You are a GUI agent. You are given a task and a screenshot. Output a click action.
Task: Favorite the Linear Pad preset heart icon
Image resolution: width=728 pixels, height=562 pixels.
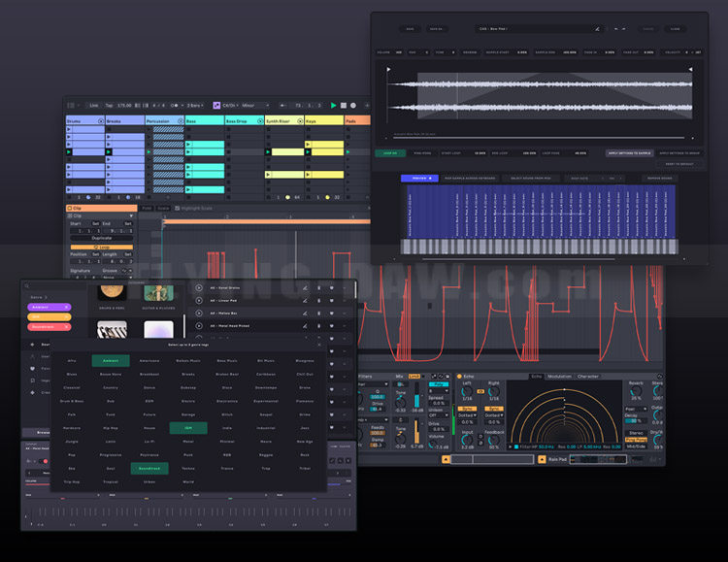[x=332, y=301]
